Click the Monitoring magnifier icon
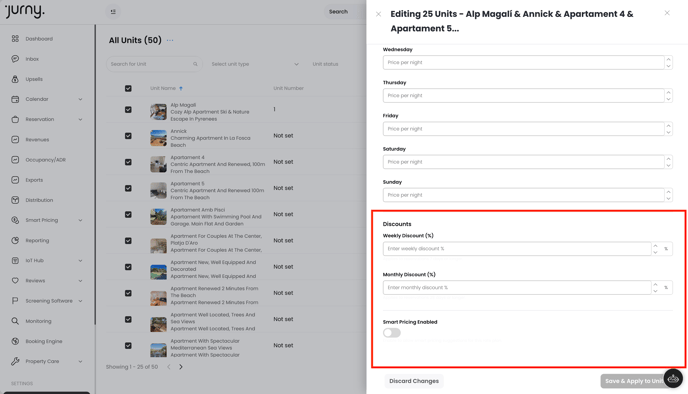 click(x=15, y=321)
